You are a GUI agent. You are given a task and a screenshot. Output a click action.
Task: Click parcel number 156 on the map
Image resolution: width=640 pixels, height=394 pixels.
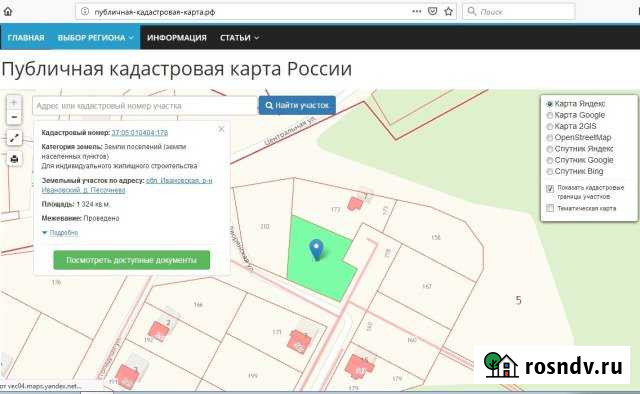[x=436, y=237]
